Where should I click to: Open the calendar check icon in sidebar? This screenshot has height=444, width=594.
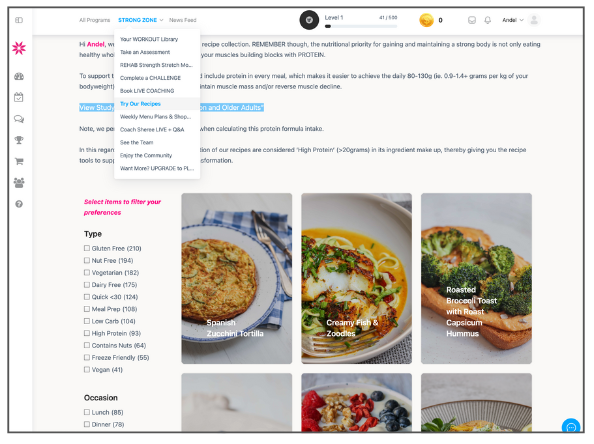(19, 97)
